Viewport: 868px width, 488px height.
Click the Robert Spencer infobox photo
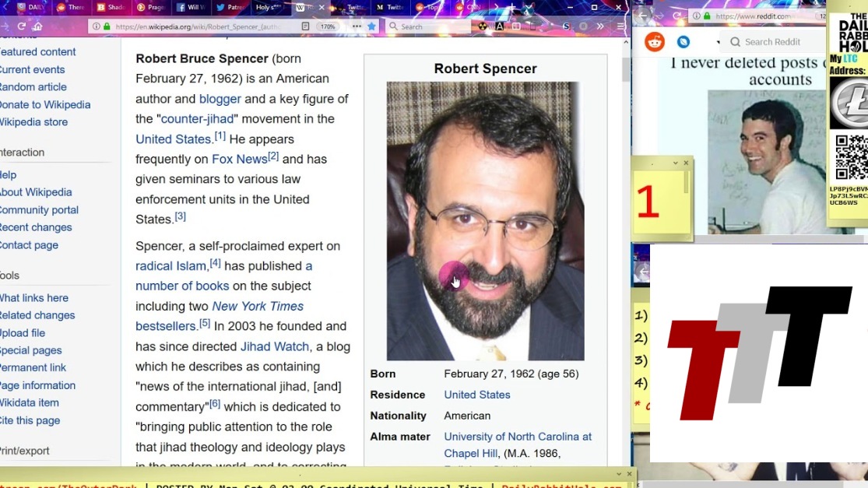[485, 220]
